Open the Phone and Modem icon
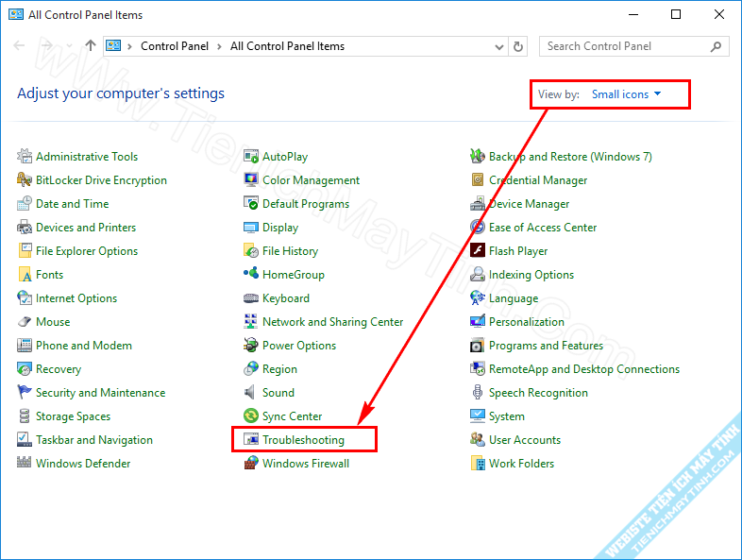The height and width of the screenshot is (560, 742). tap(25, 346)
